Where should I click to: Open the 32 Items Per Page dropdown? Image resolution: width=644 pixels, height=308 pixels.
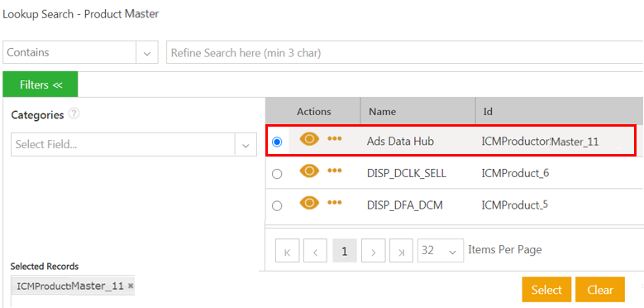(441, 250)
